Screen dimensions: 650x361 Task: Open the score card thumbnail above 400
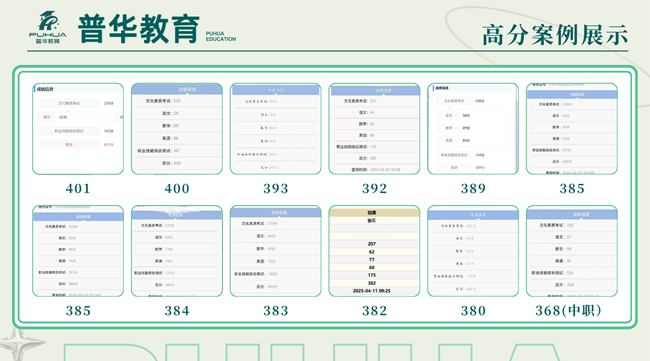pos(177,128)
